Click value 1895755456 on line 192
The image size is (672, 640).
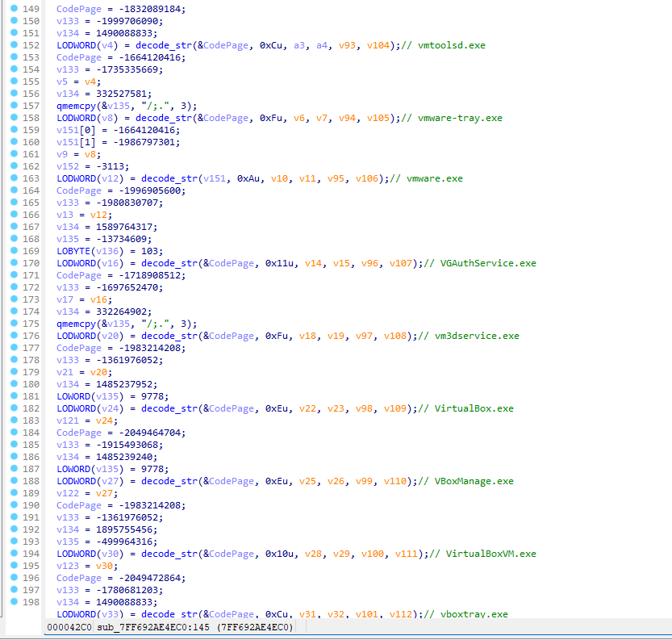[x=124, y=529]
